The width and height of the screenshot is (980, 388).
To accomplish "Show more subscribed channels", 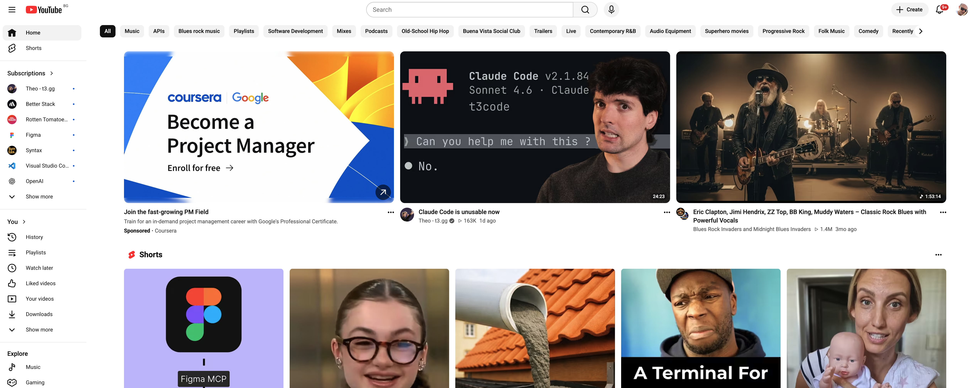I will click(39, 196).
